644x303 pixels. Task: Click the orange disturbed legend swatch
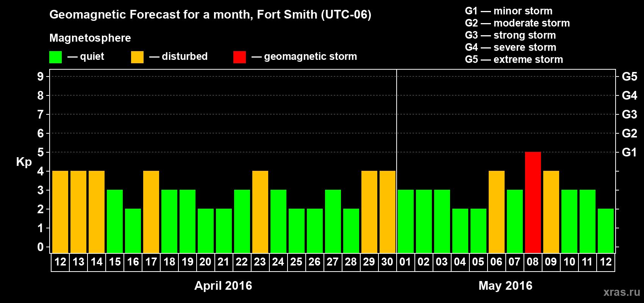[138, 57]
